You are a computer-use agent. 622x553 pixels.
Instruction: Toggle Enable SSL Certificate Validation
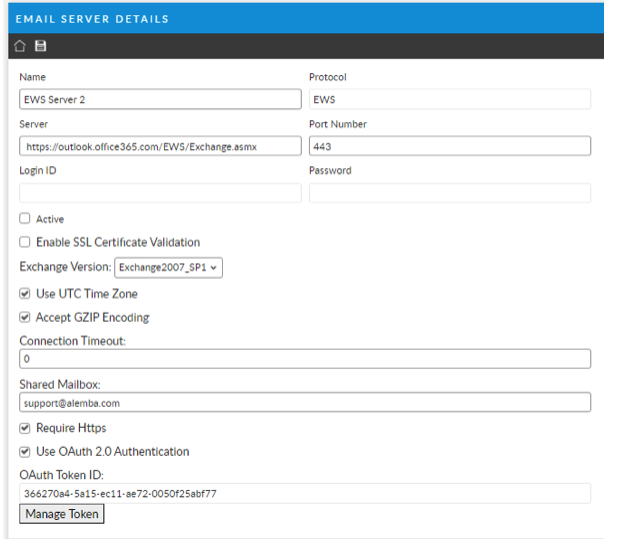(x=25, y=242)
